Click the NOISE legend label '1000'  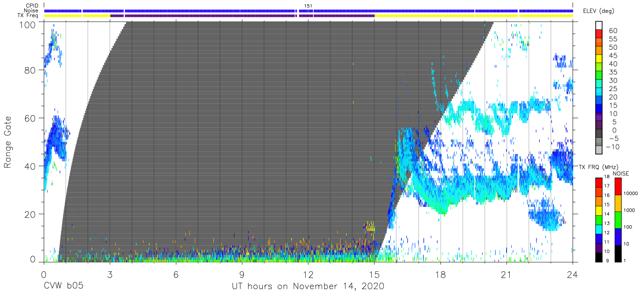point(630,210)
